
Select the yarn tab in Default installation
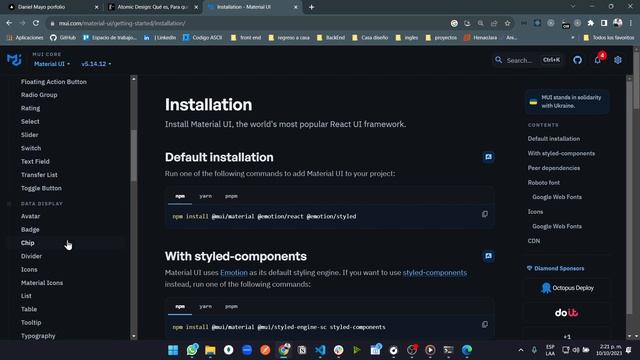pos(205,196)
